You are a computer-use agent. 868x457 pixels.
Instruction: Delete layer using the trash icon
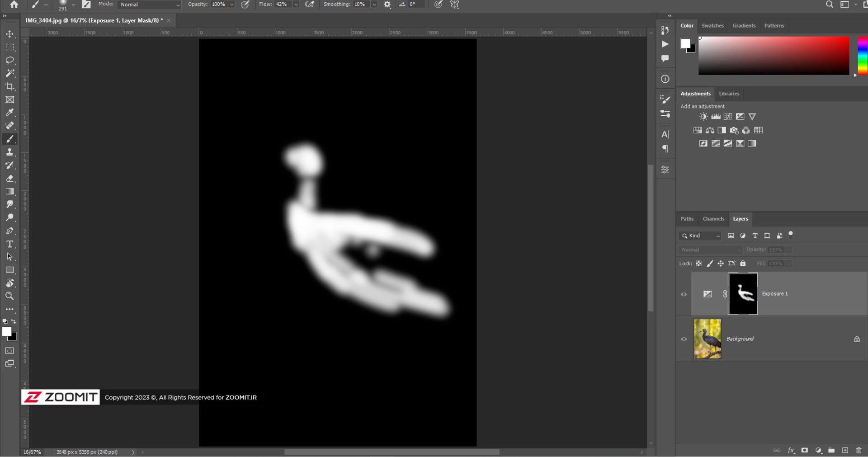[859, 450]
